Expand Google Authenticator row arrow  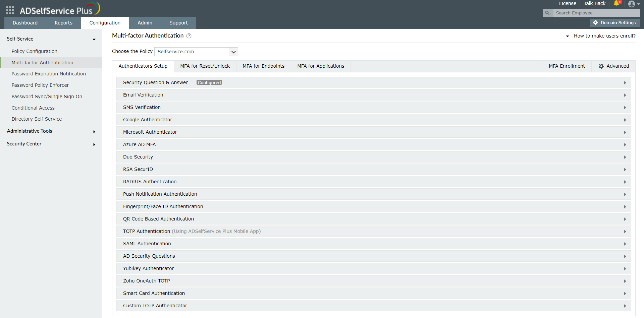pos(625,120)
